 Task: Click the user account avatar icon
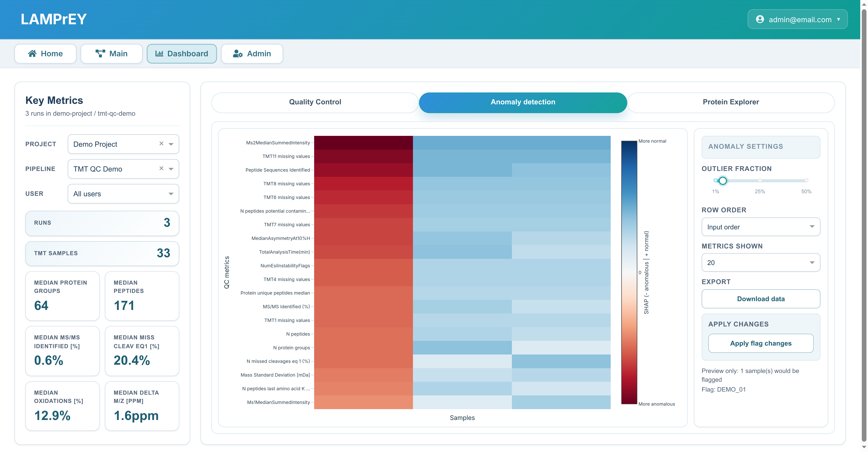pyautogui.click(x=760, y=19)
